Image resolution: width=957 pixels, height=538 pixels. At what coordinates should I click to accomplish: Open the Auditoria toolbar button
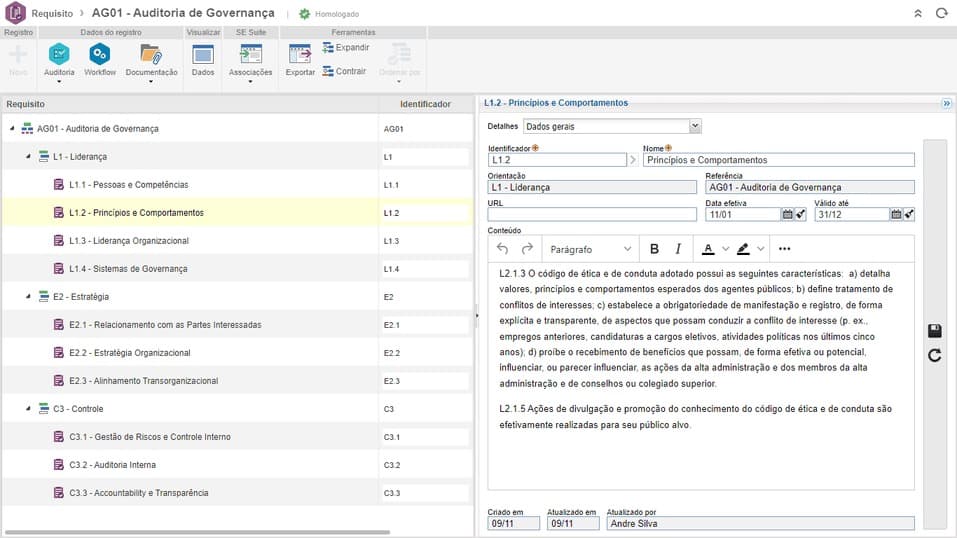[x=59, y=60]
